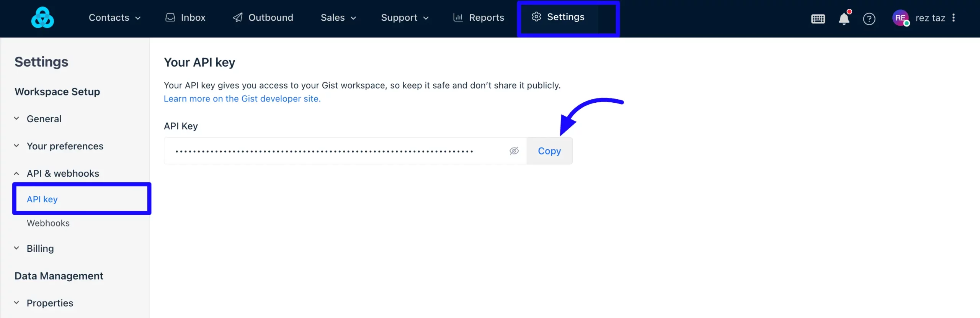Open the Outbound menu item
The width and height of the screenshot is (980, 318).
[263, 18]
